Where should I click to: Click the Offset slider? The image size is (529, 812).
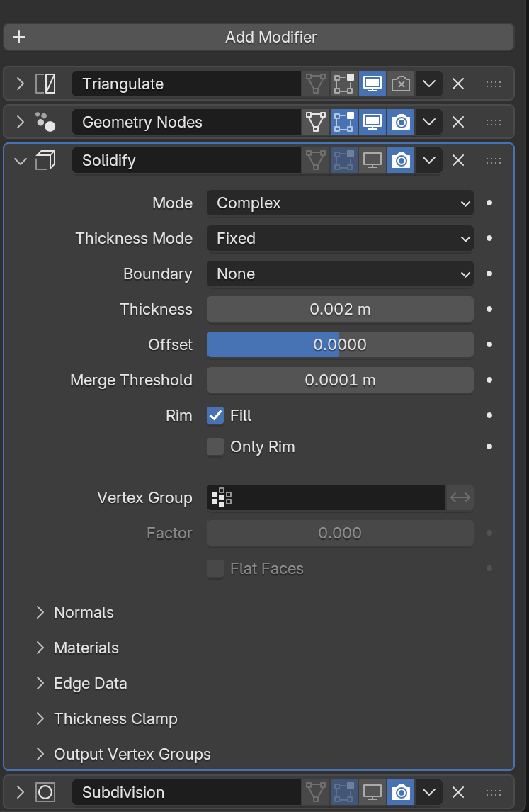click(340, 345)
